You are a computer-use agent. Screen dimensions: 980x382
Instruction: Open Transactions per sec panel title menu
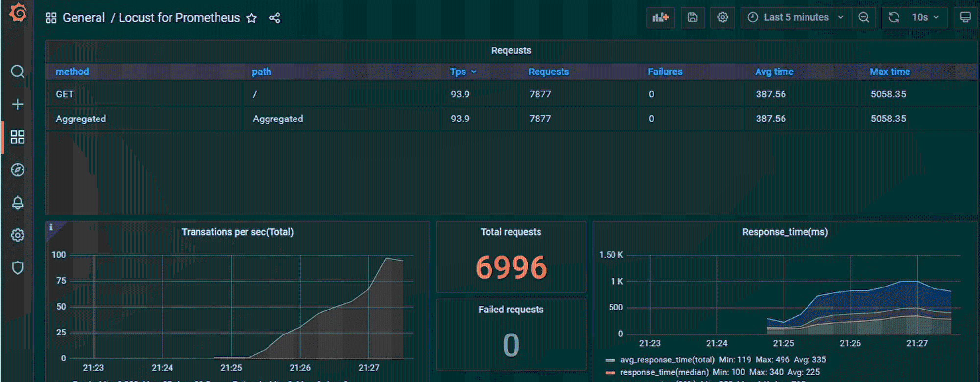coord(238,232)
